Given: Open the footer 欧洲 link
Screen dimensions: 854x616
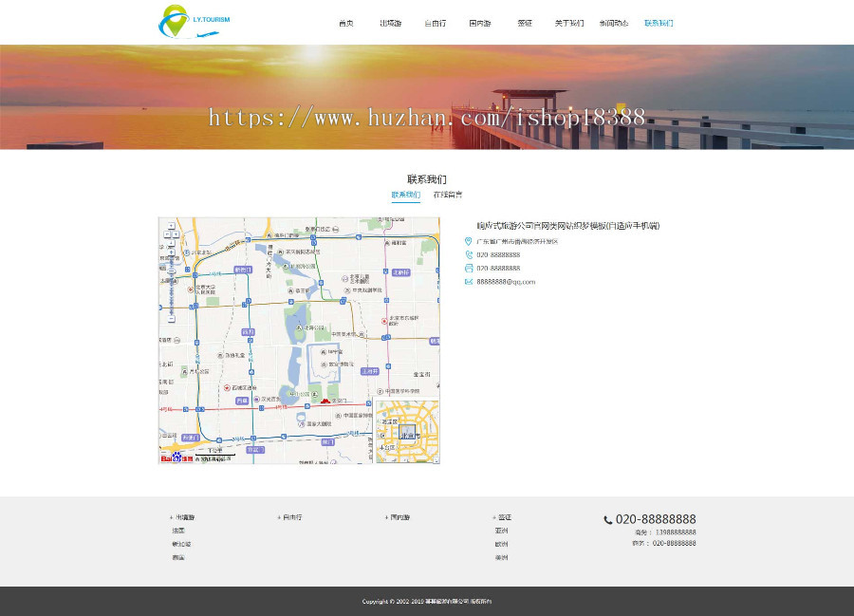Looking at the screenshot, I should pos(501,544).
